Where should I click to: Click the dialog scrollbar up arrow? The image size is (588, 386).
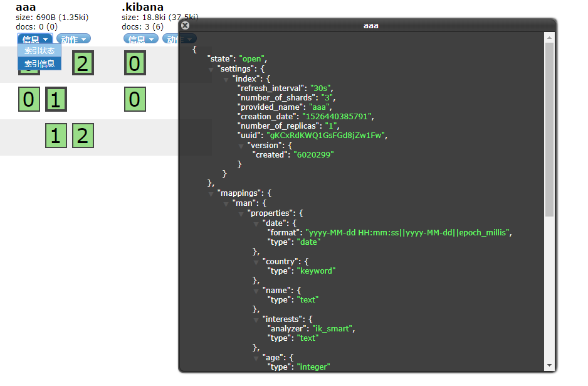[x=549, y=38]
